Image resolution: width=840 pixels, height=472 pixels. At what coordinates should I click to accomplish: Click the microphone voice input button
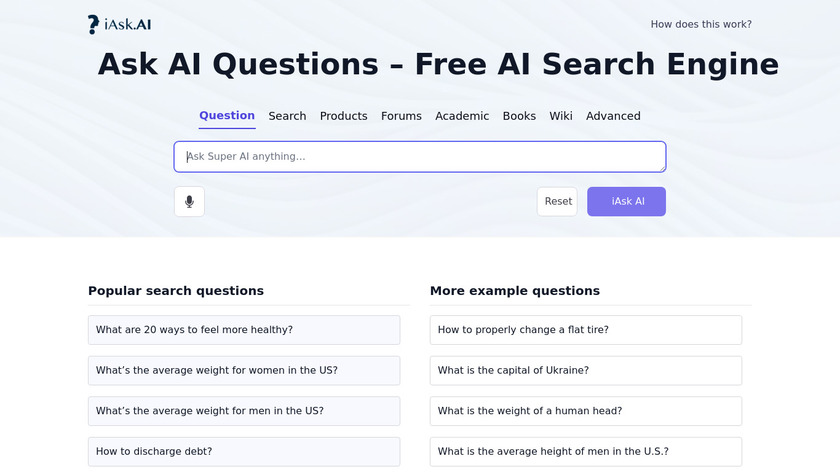point(189,201)
